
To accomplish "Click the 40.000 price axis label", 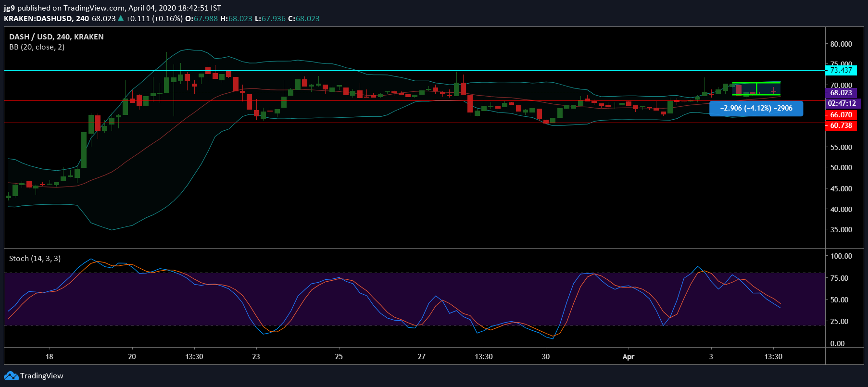I will (x=841, y=209).
